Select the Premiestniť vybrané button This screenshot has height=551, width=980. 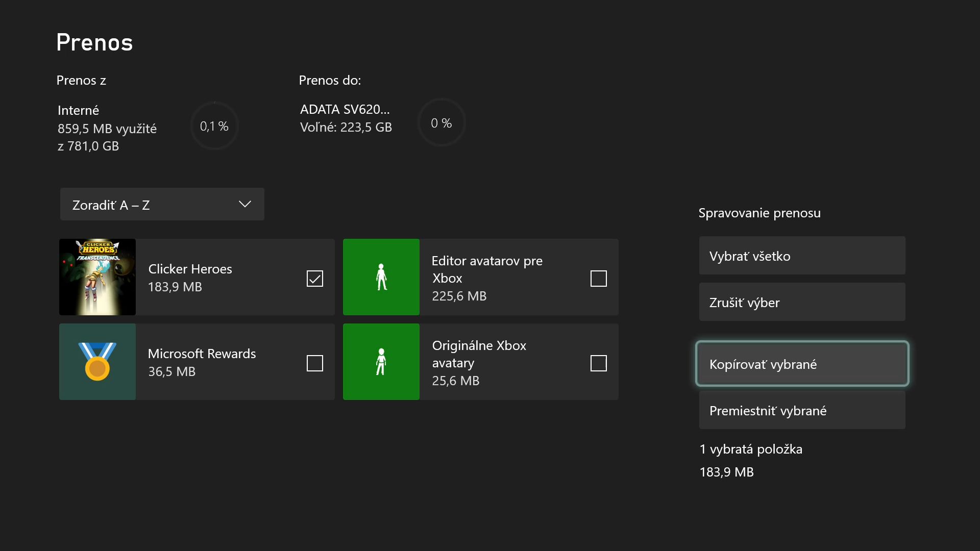tap(802, 410)
